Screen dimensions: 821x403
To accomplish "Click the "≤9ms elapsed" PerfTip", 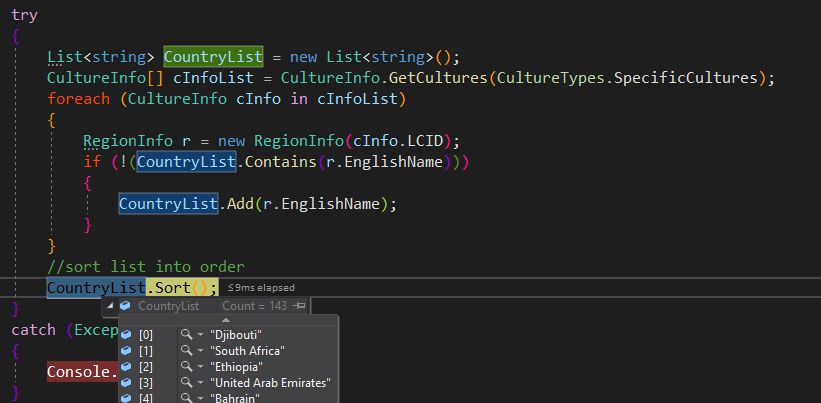I will 261,288.
